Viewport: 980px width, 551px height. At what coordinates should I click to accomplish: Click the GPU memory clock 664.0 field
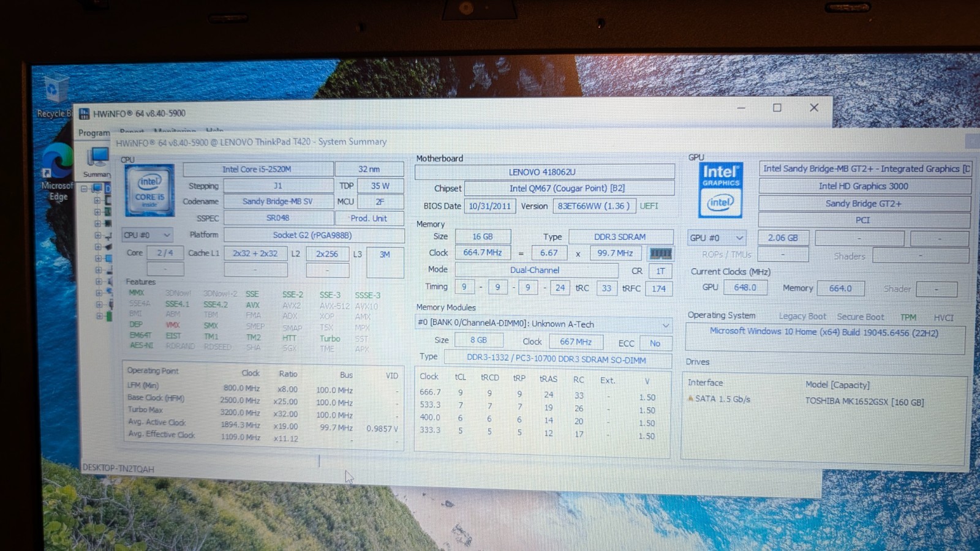tap(840, 288)
